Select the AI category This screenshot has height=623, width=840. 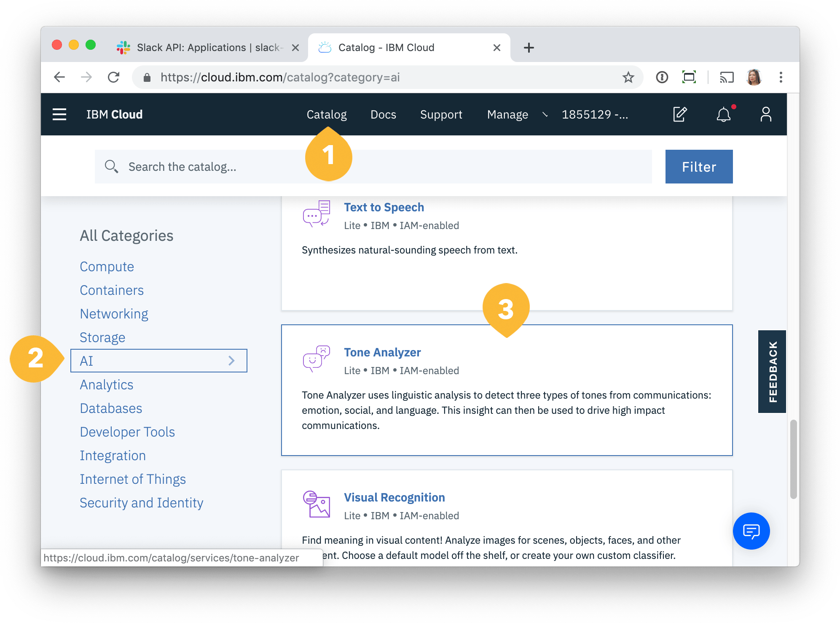[159, 361]
